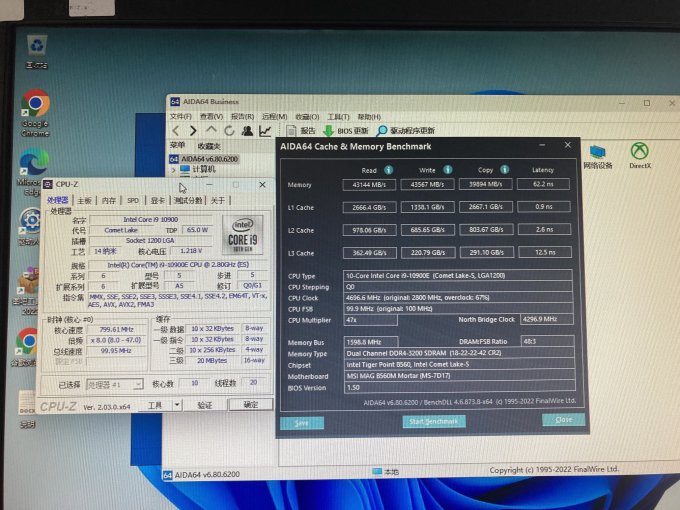Open the 查看(V) menu in AIDA64
680x510 pixels.
click(211, 117)
